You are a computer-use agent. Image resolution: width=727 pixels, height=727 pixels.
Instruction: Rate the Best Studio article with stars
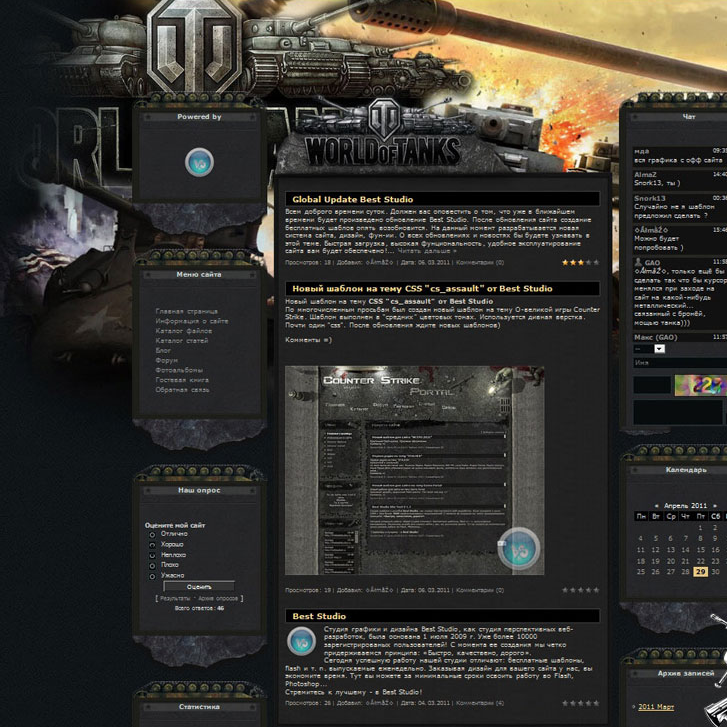coord(580,703)
